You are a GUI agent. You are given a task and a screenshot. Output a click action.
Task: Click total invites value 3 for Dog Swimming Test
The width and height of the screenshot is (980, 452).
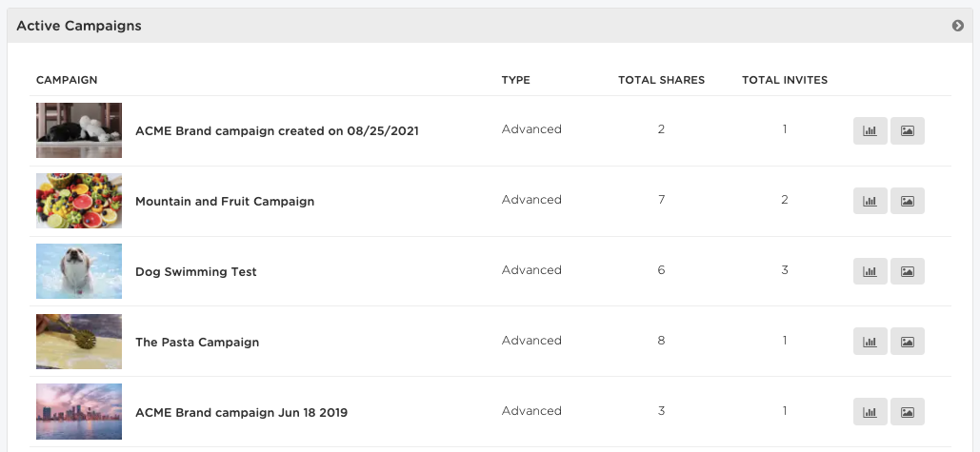point(785,269)
